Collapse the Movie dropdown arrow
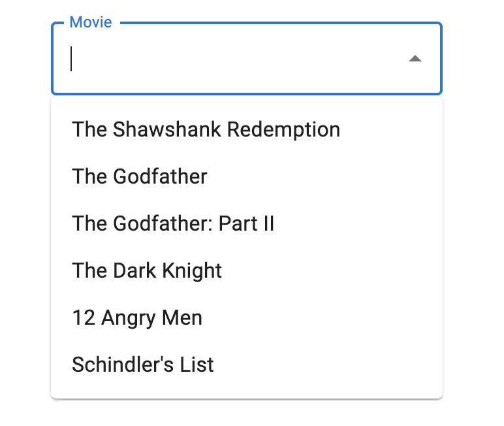The width and height of the screenshot is (504, 426). (x=415, y=59)
